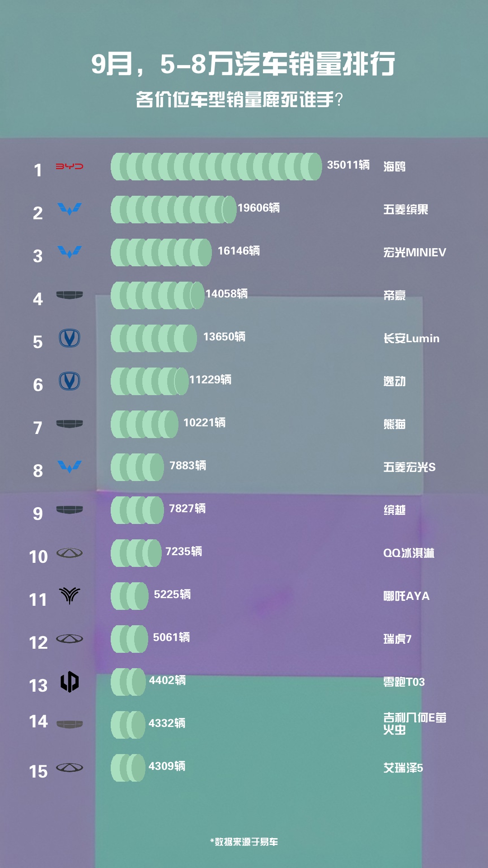Click the 10221辆 value for 熊猫

point(205,423)
